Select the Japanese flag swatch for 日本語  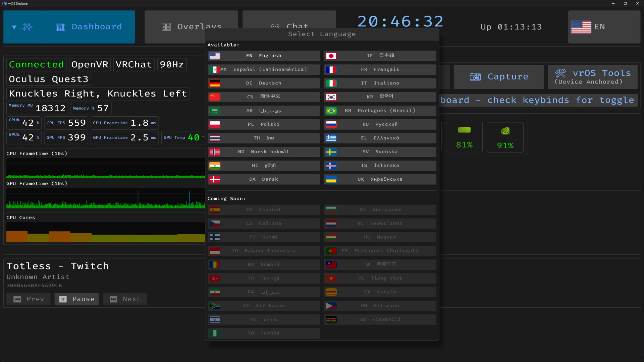pyautogui.click(x=331, y=56)
